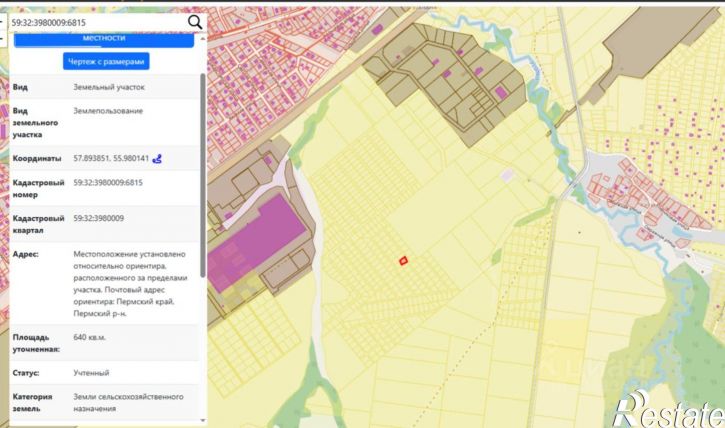Click the scroll-down arrow of info panel
This screenshot has width=725, height=428.
[203, 420]
